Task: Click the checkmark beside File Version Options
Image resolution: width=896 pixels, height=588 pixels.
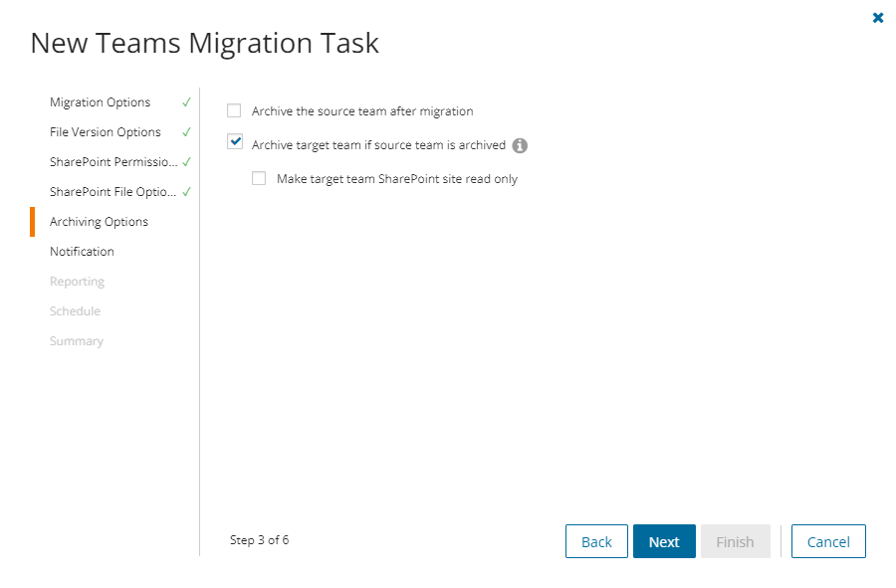Action: tap(186, 132)
